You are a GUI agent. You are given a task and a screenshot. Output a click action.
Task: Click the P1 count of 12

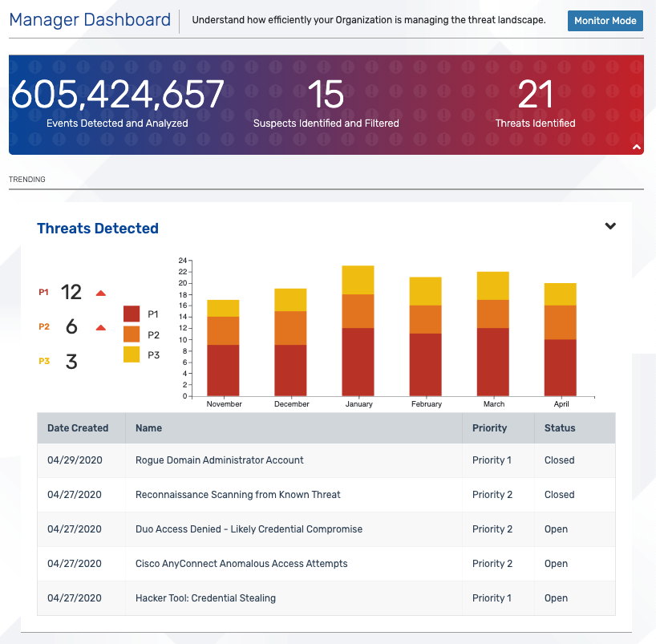pos(71,292)
